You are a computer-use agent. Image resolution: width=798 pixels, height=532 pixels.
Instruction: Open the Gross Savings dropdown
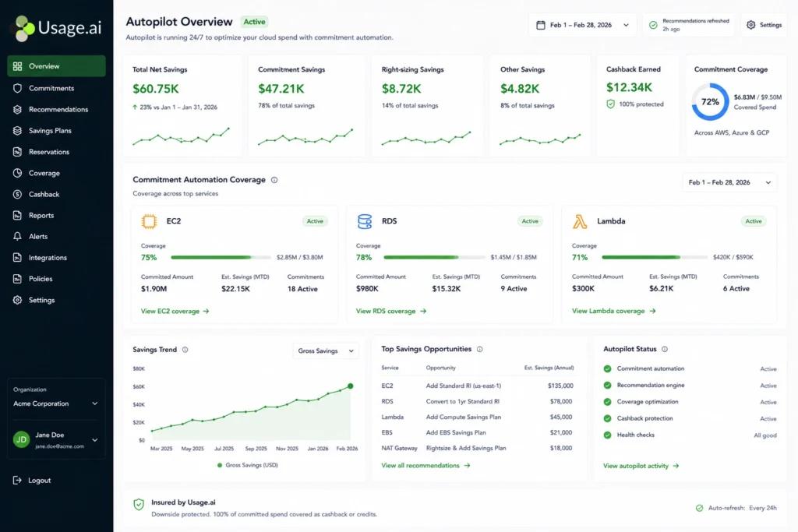[326, 351]
